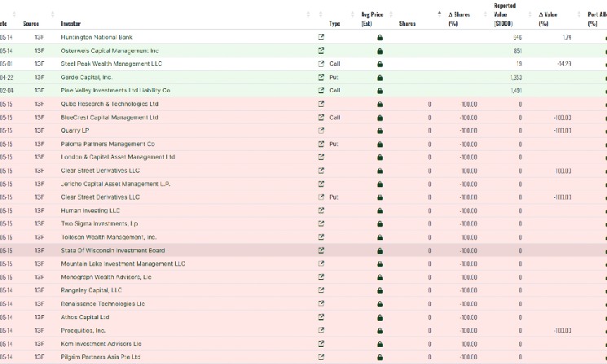Sort table by Type column arrows
This screenshot has height=364, width=607.
click(352, 15)
